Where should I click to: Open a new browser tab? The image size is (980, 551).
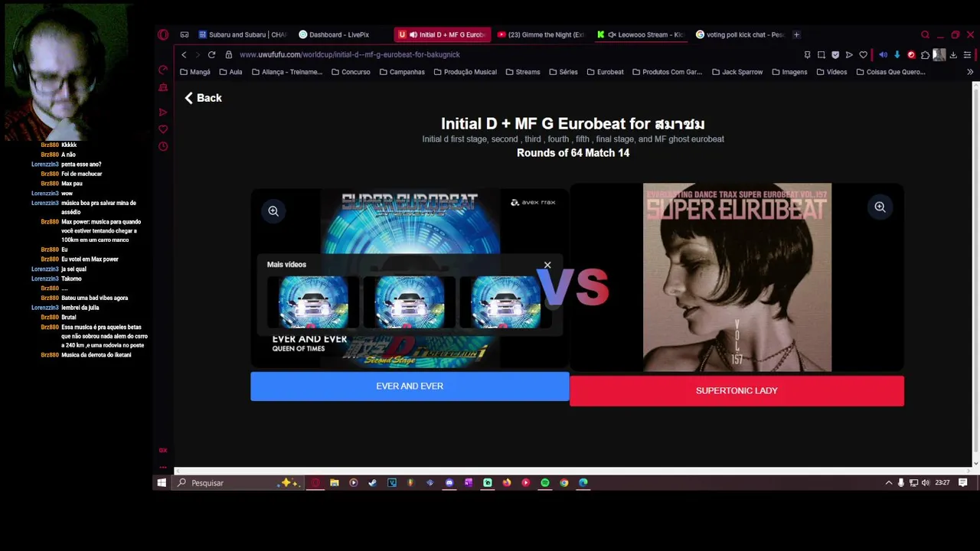[796, 34]
